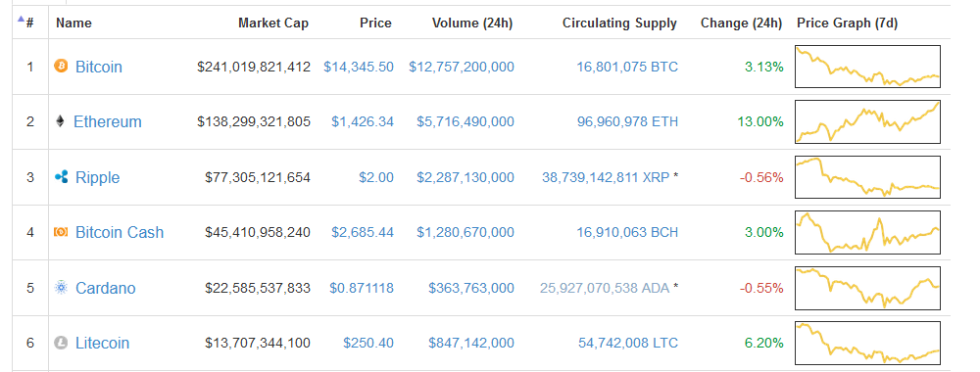Sort table by Change (24h) header

741,23
